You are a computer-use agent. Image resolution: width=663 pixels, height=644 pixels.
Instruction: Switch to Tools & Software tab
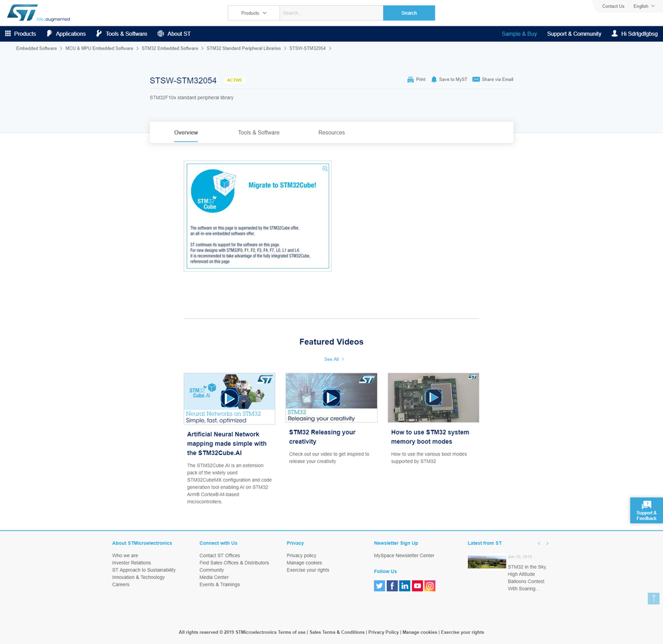point(258,133)
